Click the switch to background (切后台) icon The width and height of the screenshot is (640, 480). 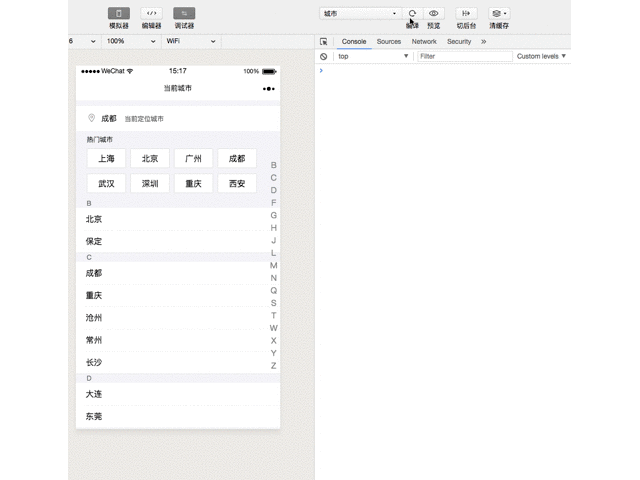pos(466,14)
